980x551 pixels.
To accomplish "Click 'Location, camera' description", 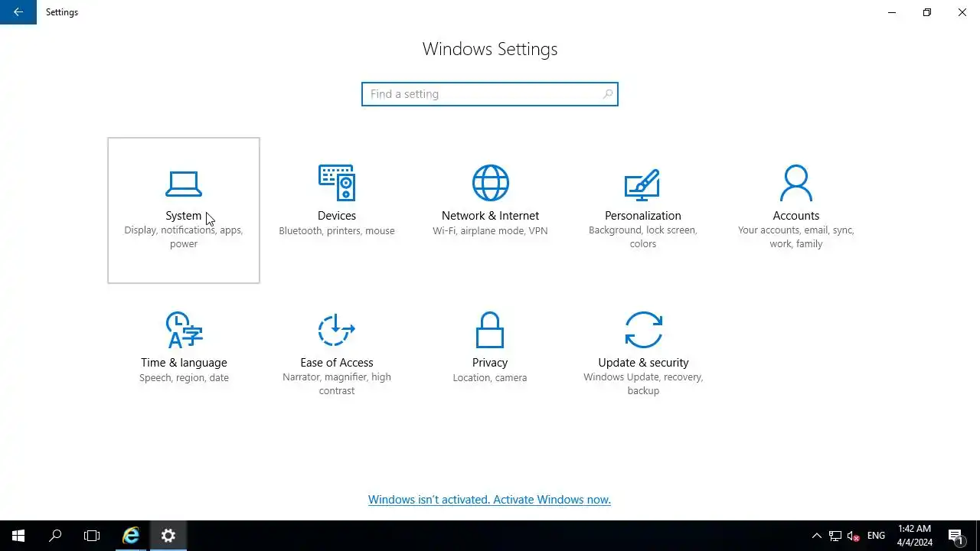I will pos(490,378).
